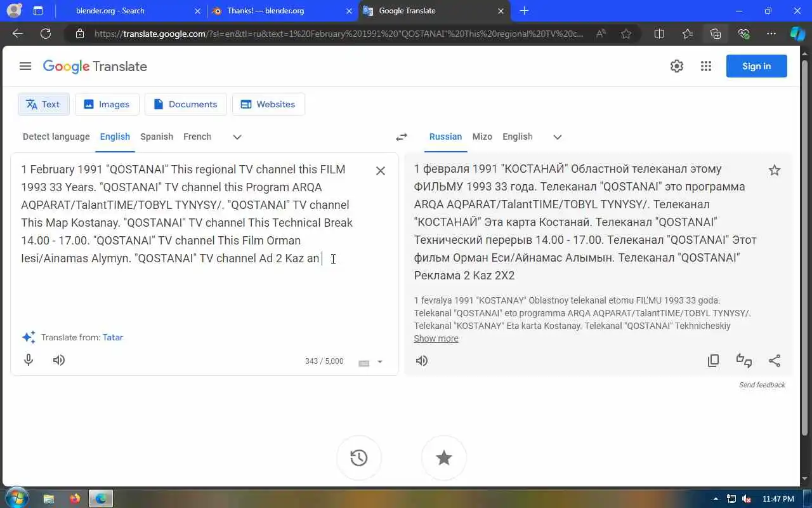Screen dimensions: 812x508
Task: Copy the translation to clipboard
Action: (x=714, y=361)
